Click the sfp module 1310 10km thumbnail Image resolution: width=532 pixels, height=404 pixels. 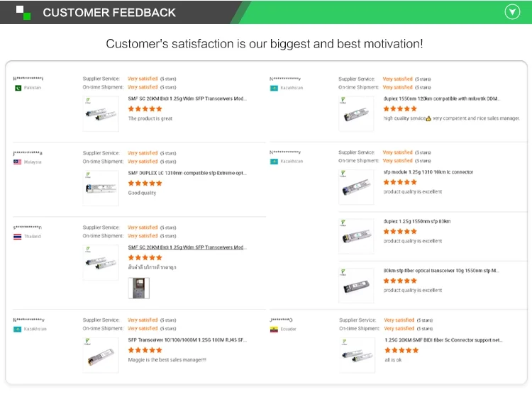coord(356,187)
